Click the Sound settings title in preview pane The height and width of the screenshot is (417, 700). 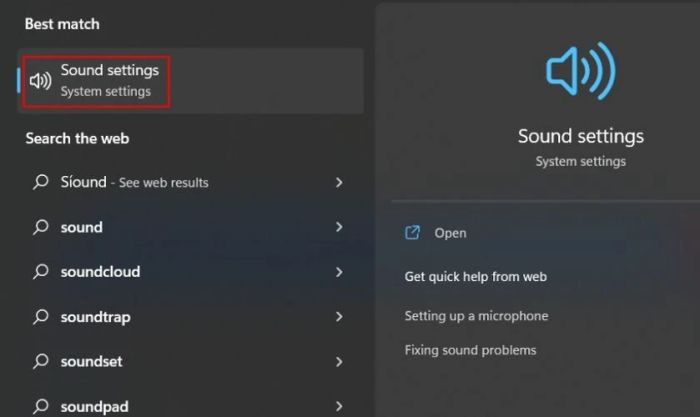[x=580, y=137]
